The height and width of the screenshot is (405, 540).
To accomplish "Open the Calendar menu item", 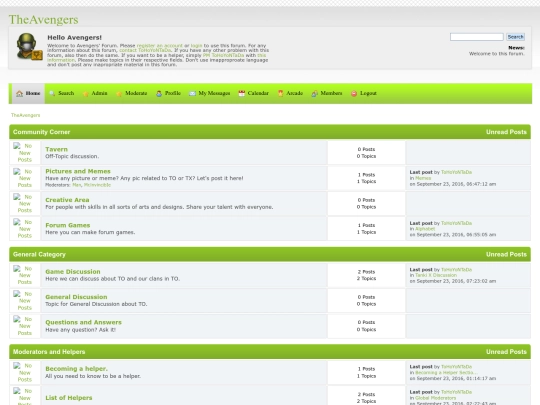I will coord(254,93).
